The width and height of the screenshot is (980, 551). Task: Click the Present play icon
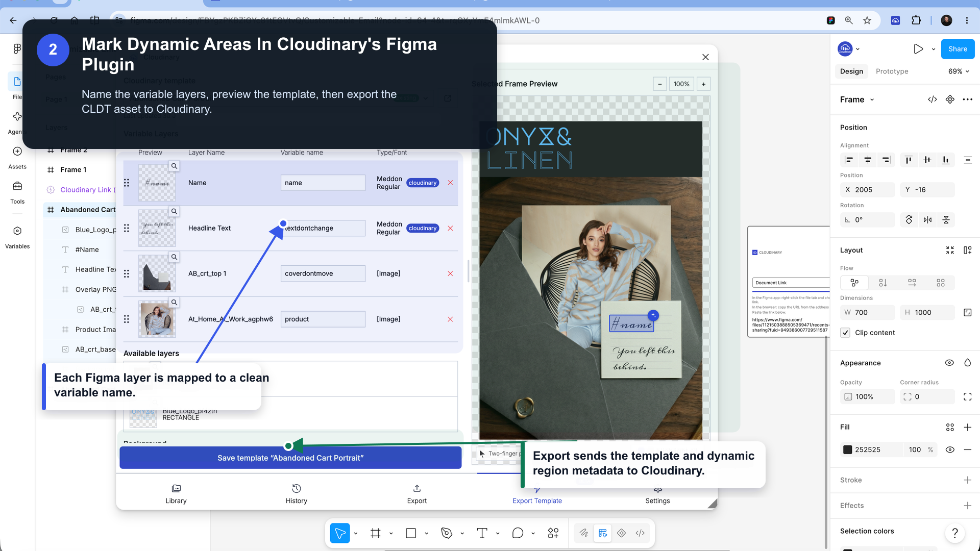(918, 49)
